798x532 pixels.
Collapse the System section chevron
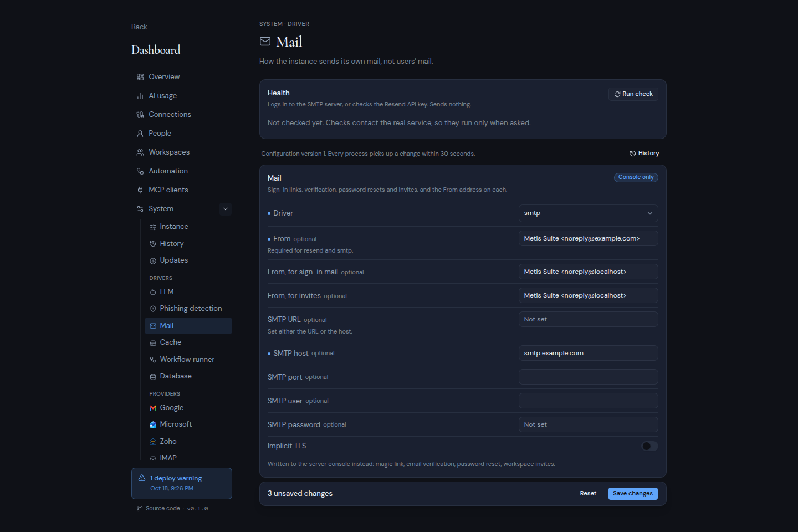[226, 209]
